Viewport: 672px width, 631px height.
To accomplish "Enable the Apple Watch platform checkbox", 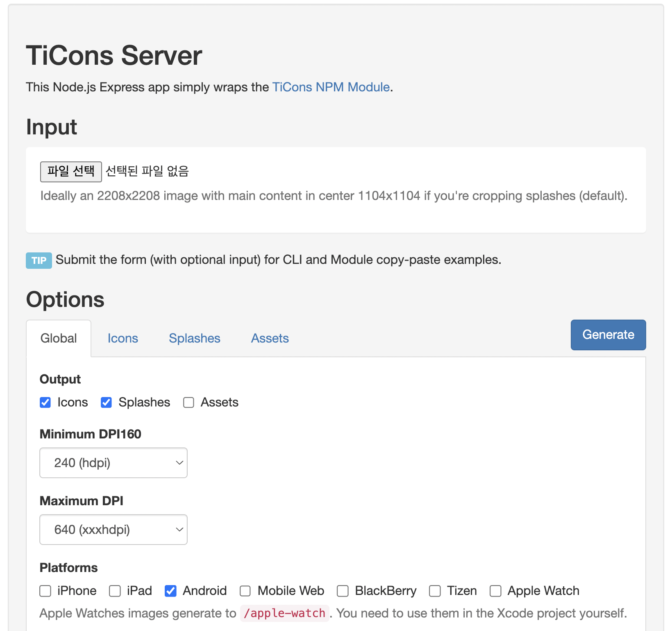I will [x=496, y=591].
